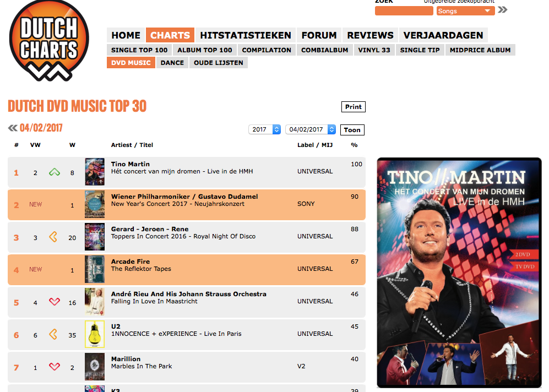The width and height of the screenshot is (549, 392).
Task: Click the Toon button
Action: 352,130
